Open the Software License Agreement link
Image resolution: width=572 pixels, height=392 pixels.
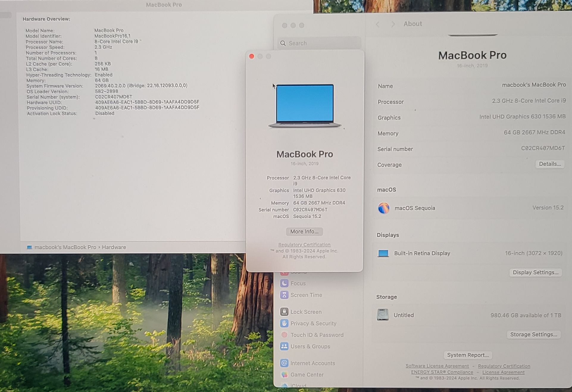pos(437,366)
